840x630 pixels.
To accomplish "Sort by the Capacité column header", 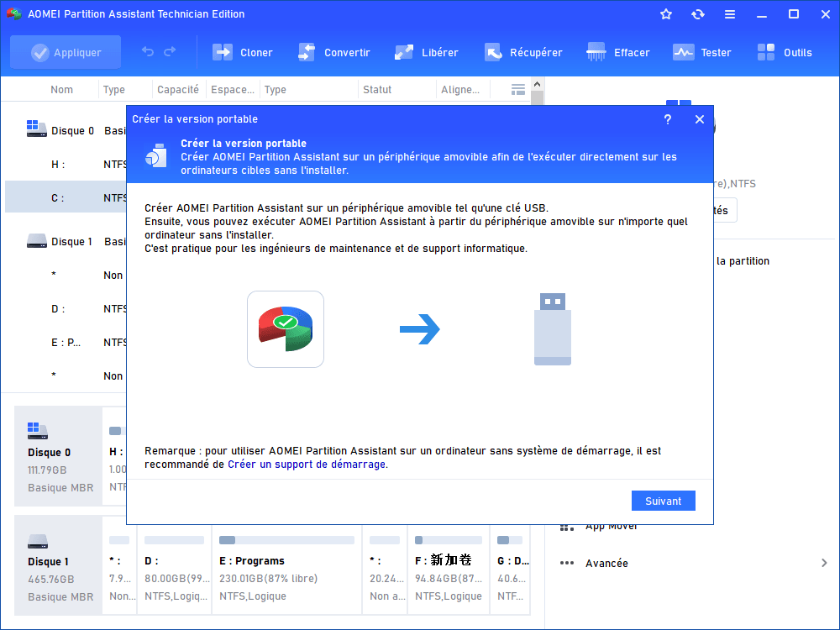I will (x=178, y=90).
